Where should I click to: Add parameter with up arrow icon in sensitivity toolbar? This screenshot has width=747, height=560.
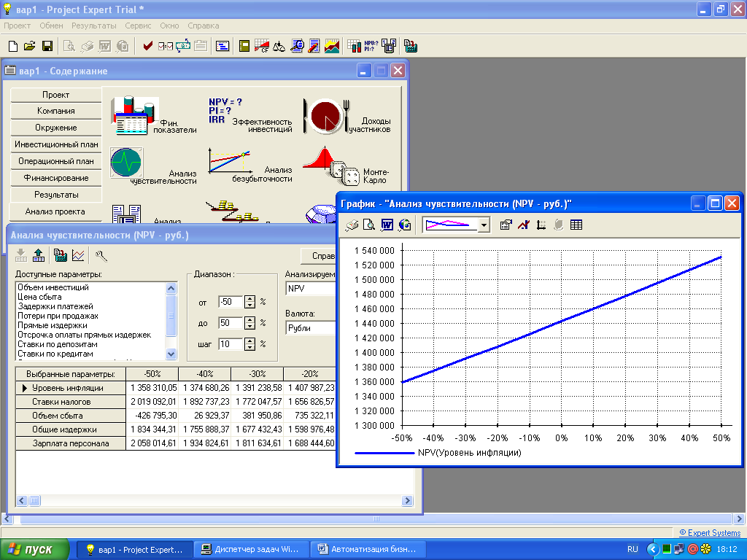point(39,256)
